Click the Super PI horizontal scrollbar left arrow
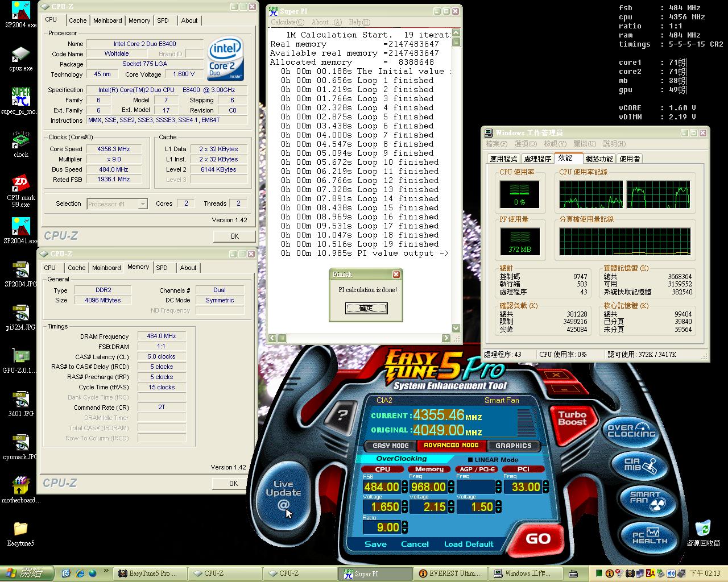 [x=272, y=338]
